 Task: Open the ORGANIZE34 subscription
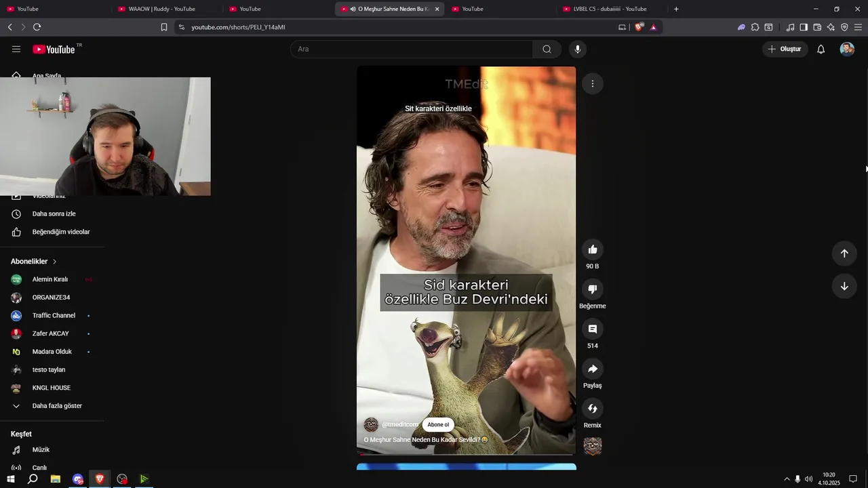(x=52, y=298)
